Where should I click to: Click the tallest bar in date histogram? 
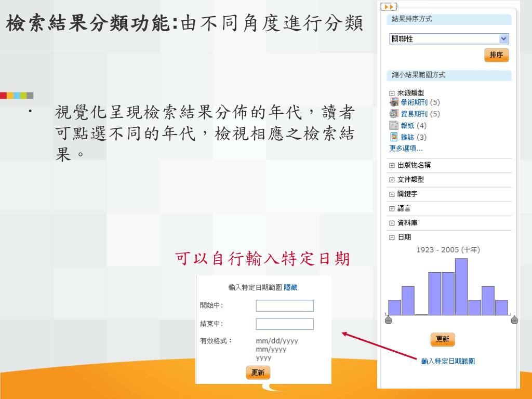click(461, 287)
